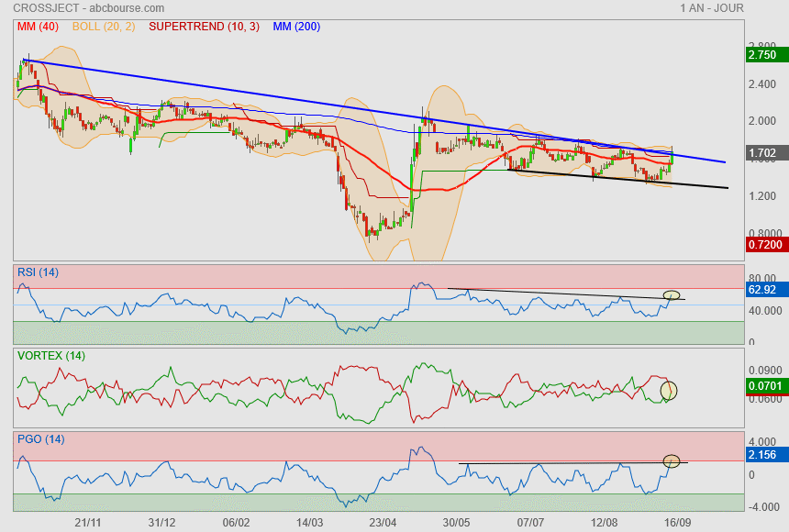Click the circled marker in the Vortex panel

coord(668,391)
